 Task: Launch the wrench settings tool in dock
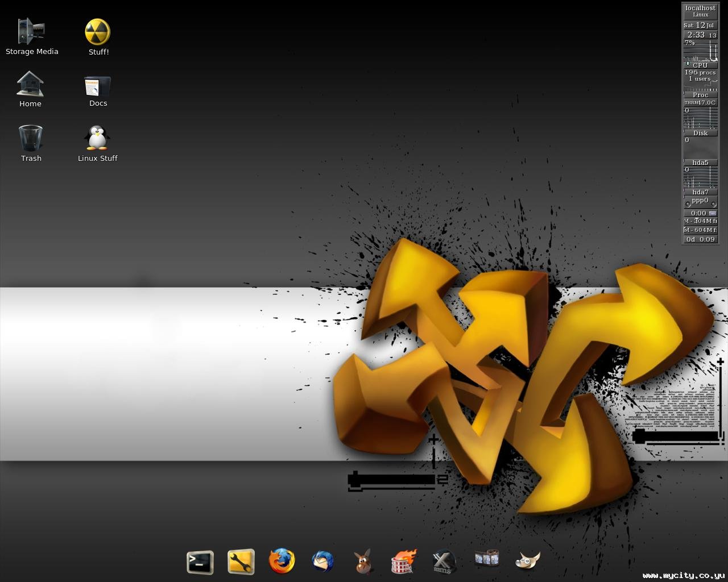coord(241,562)
